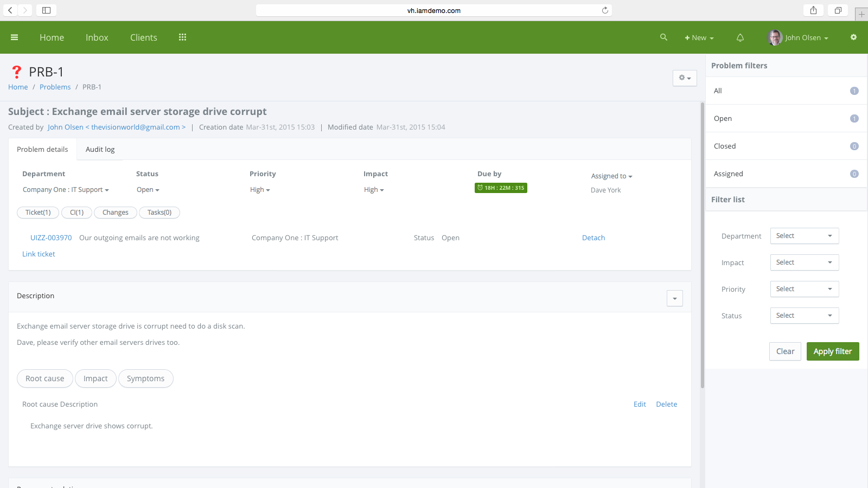Select the Ticket(1) pill tab
Screen dimensions: 868x488
(38, 213)
